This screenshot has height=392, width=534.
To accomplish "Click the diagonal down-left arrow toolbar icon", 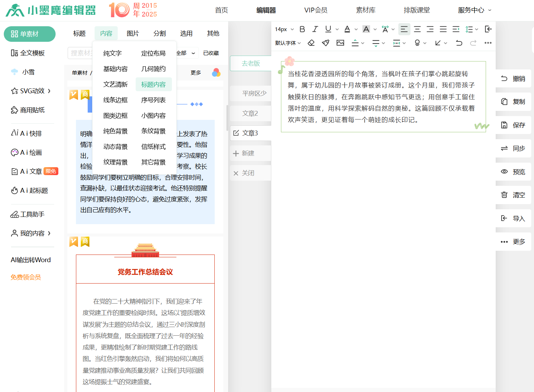I will 438,43.
